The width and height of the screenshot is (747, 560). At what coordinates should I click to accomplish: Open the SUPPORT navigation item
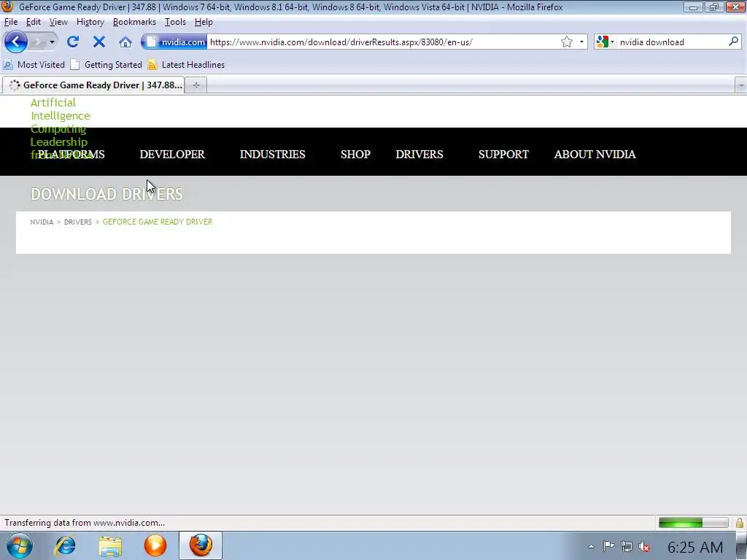click(503, 155)
